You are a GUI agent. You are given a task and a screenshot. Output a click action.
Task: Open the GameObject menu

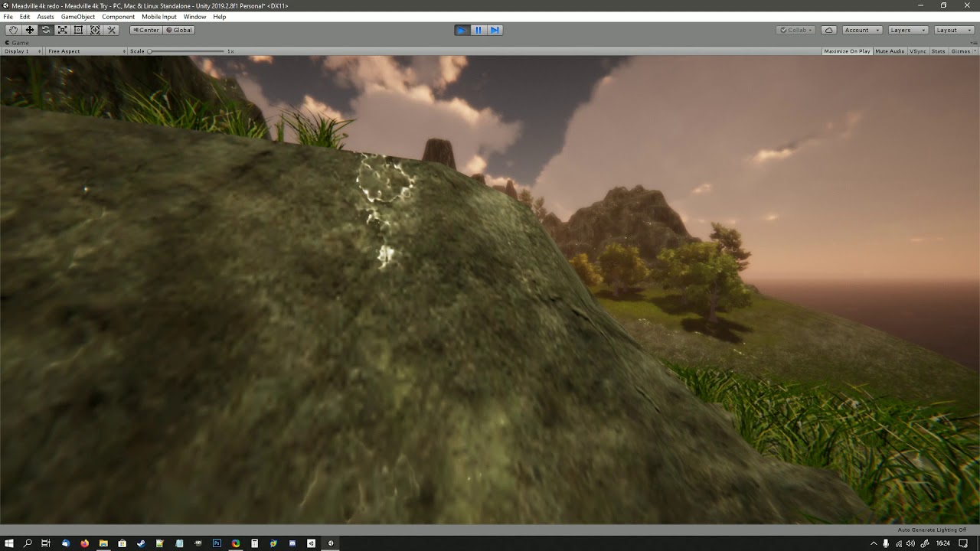point(78,17)
